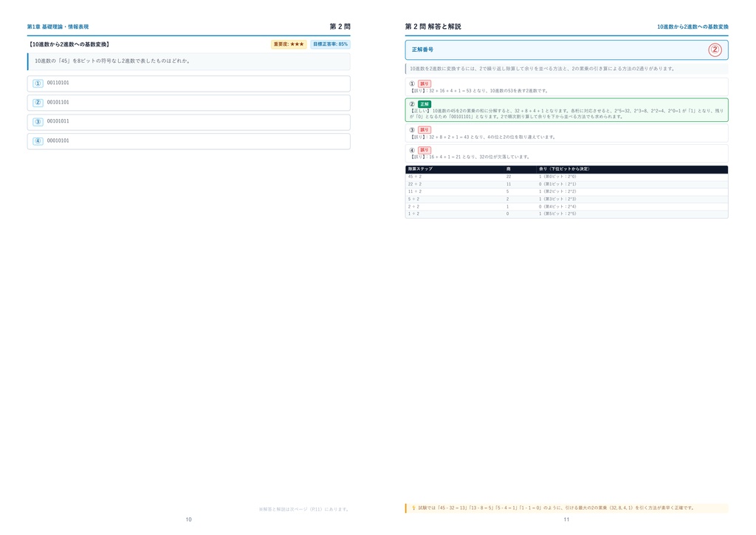Select the 45 ÷ 2 table row
Viewport: 756px width, 535px height.
tap(566, 177)
